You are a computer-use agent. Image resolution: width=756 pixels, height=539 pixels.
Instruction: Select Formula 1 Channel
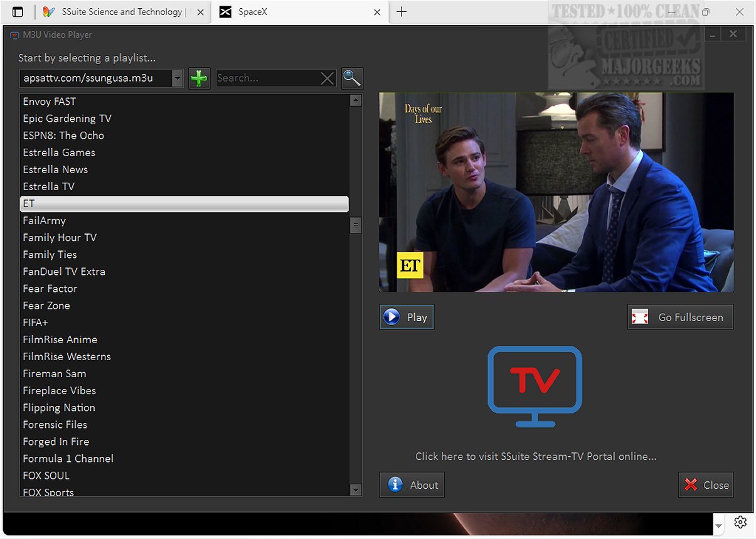point(184,459)
